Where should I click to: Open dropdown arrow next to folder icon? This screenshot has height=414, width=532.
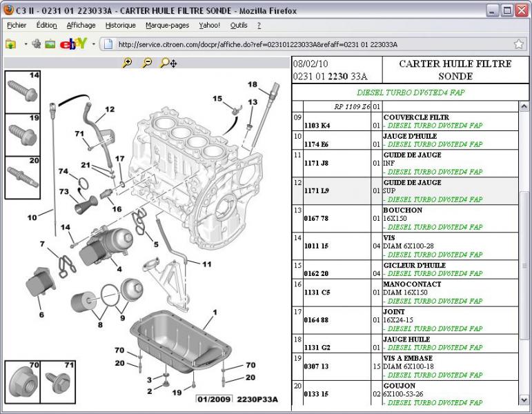pyautogui.click(x=26, y=44)
